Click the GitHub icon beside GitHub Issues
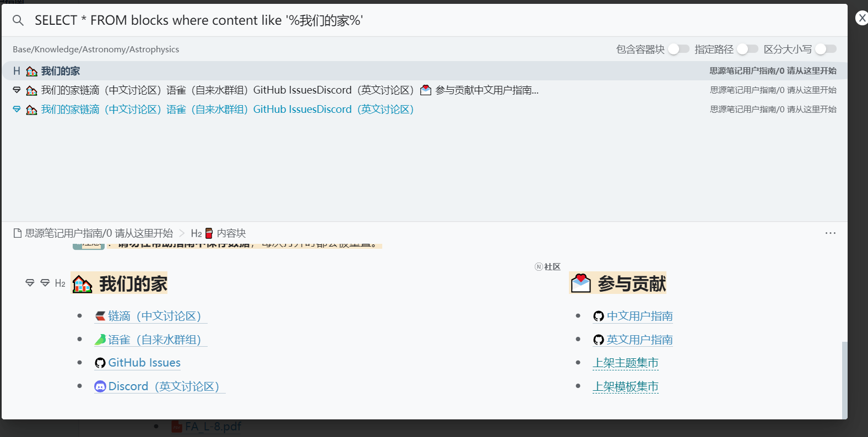The width and height of the screenshot is (868, 437). pyautogui.click(x=100, y=363)
